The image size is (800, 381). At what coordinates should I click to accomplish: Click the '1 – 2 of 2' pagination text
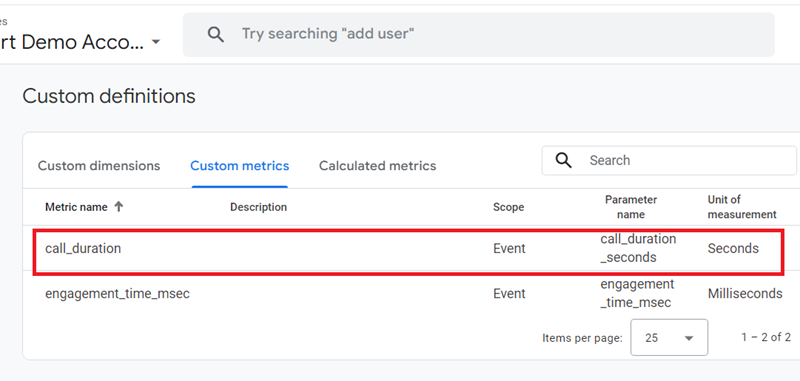[766, 337]
